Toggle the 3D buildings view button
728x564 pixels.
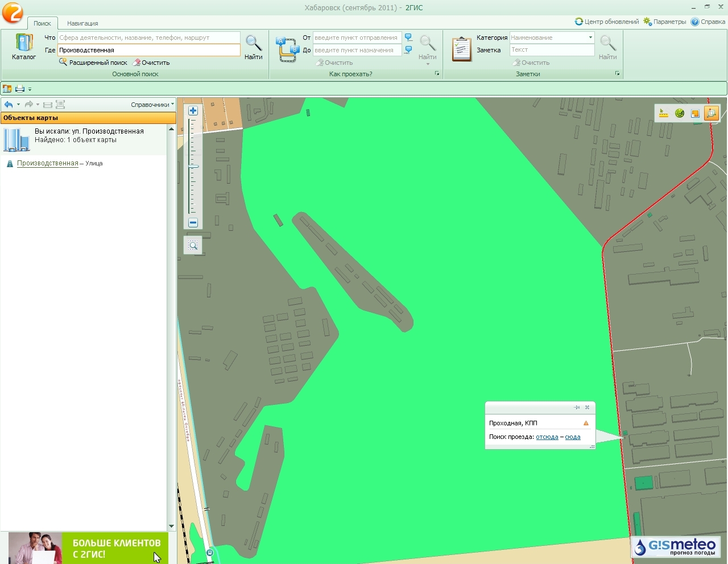point(711,113)
